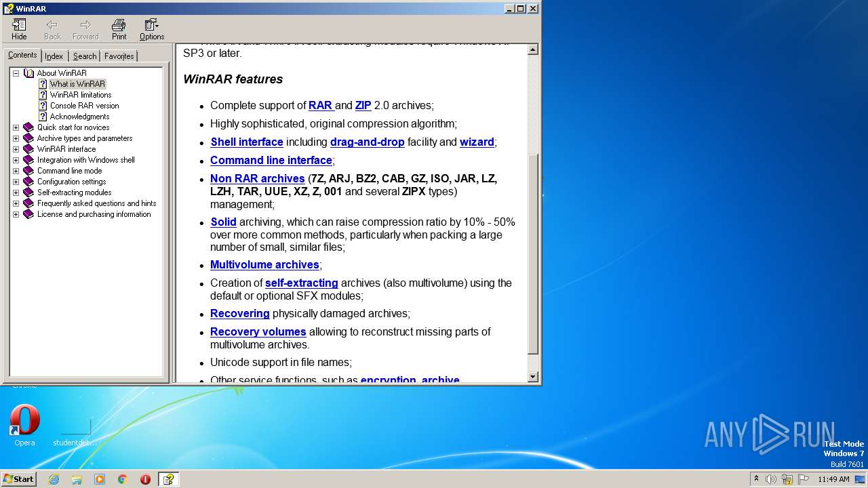Viewport: 868px width, 488px height.
Task: Open the Multivolume archives link
Action: click(264, 264)
